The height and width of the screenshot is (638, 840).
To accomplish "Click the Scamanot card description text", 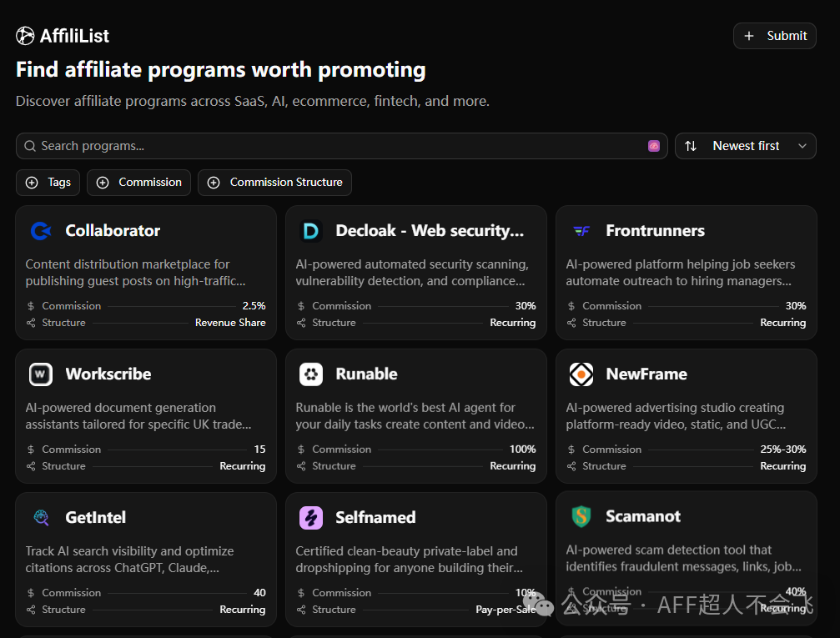I will point(683,558).
